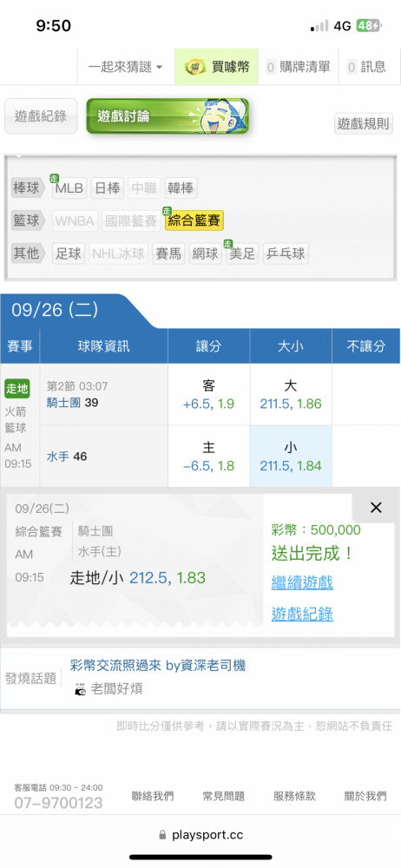
Task: Select the 日棒 league filter
Action: coord(107,188)
